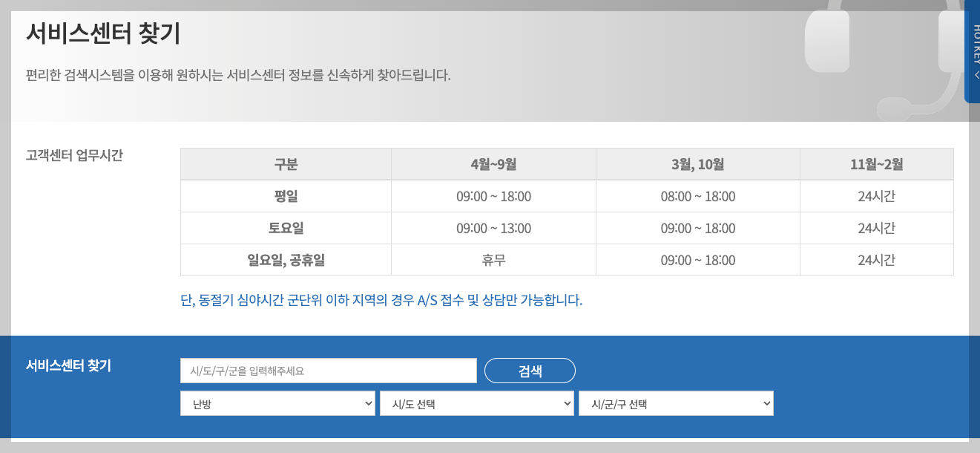Click the 11월~2월 column header

pos(876,163)
